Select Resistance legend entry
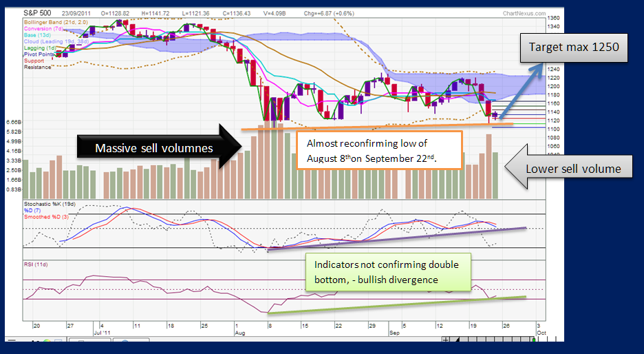This screenshot has width=644, height=354. (37, 67)
